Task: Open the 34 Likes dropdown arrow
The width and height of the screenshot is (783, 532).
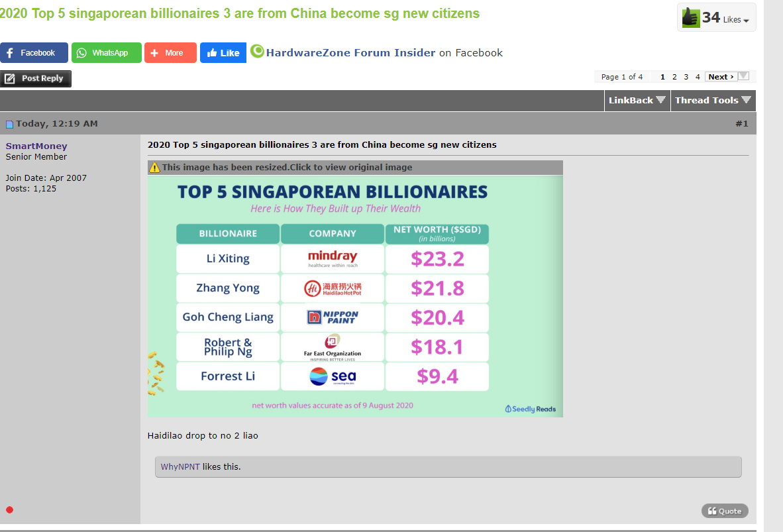Action: (746, 21)
